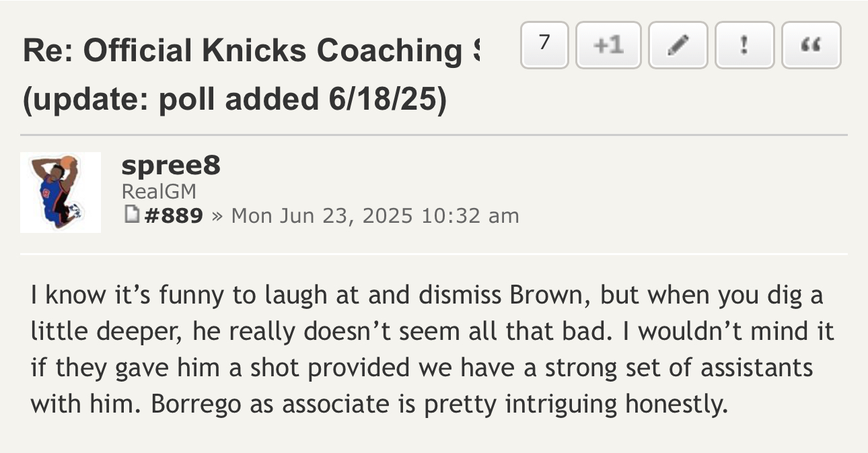Click the poll added 6/18/25 title line
The width and height of the screenshot is (868, 453).
[x=235, y=100]
